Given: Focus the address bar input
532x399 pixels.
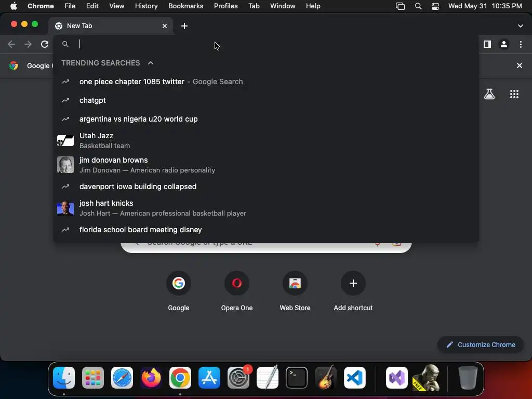Looking at the screenshot, I should (x=266, y=44).
